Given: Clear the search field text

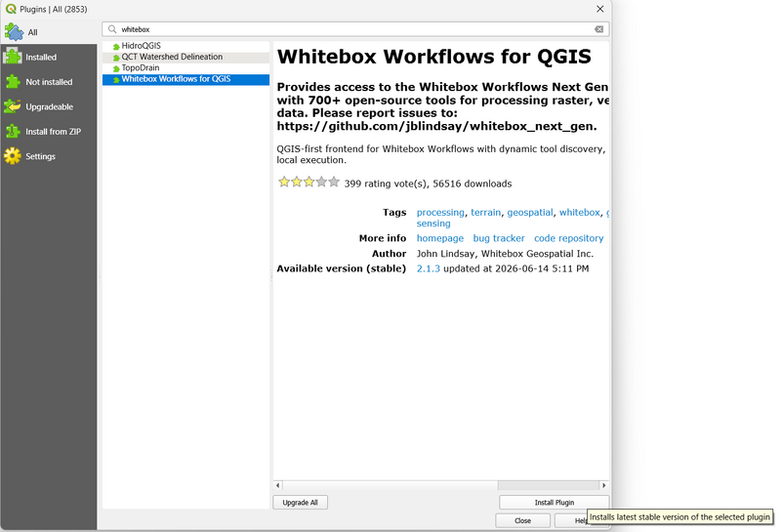Looking at the screenshot, I should click(x=598, y=29).
